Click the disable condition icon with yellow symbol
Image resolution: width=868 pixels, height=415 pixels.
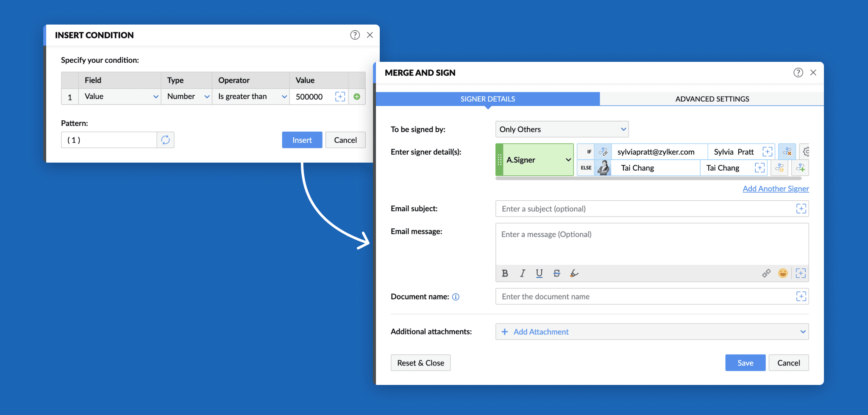(780, 168)
